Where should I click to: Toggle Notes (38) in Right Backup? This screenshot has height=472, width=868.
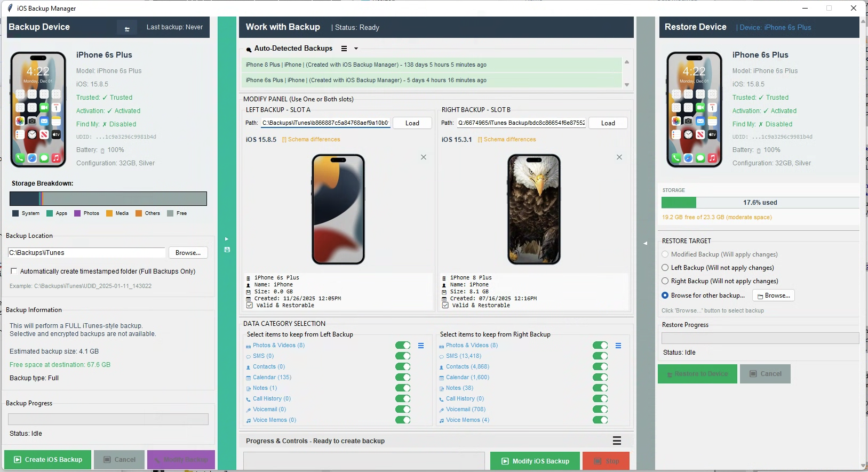pos(600,388)
